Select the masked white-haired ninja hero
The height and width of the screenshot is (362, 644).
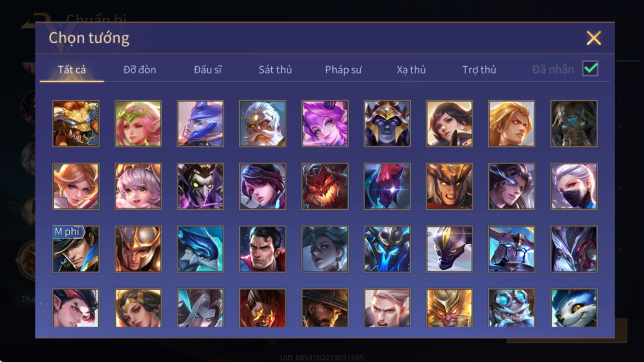(x=574, y=187)
